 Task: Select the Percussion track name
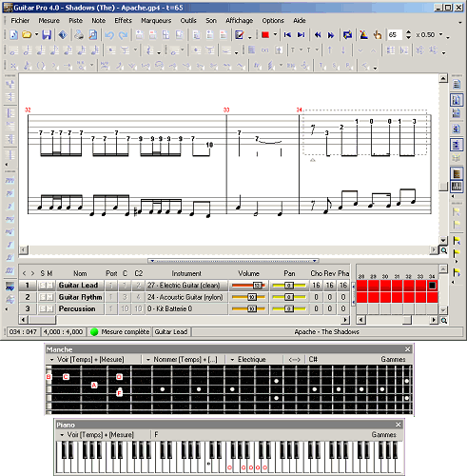[x=77, y=308]
